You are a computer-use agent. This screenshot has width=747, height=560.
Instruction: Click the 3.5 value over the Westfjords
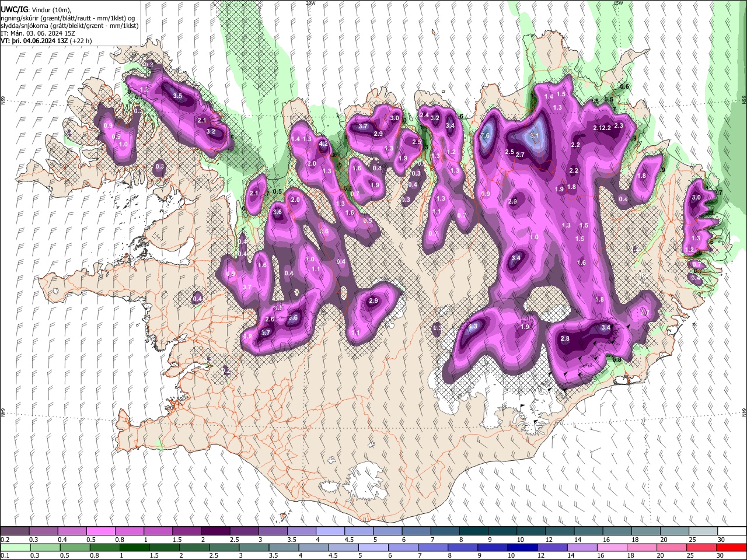(x=178, y=96)
